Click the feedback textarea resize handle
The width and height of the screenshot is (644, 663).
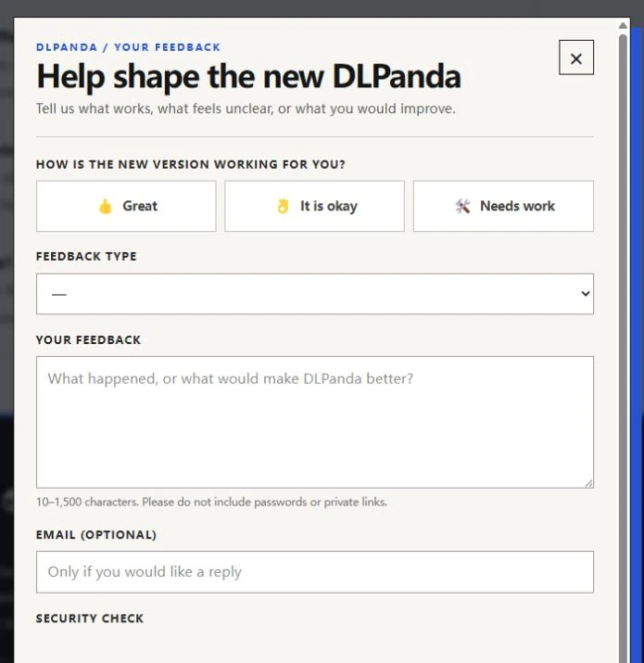coord(589,483)
